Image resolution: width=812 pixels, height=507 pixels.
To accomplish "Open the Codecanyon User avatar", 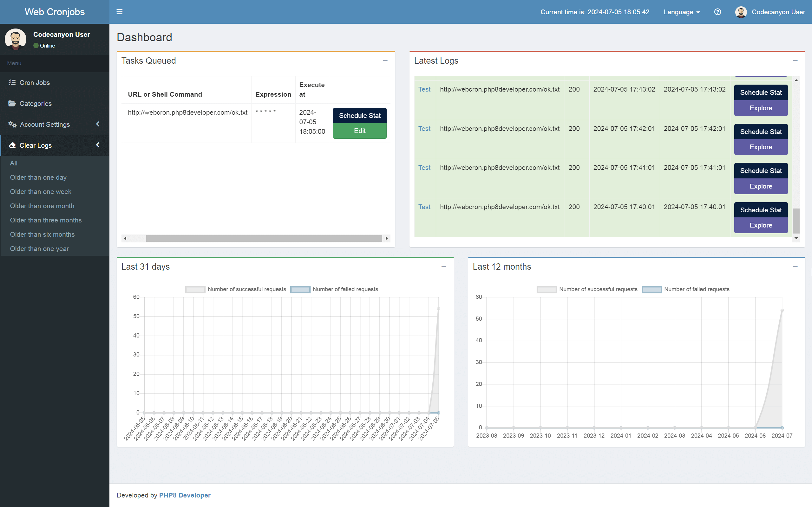I will coord(741,12).
